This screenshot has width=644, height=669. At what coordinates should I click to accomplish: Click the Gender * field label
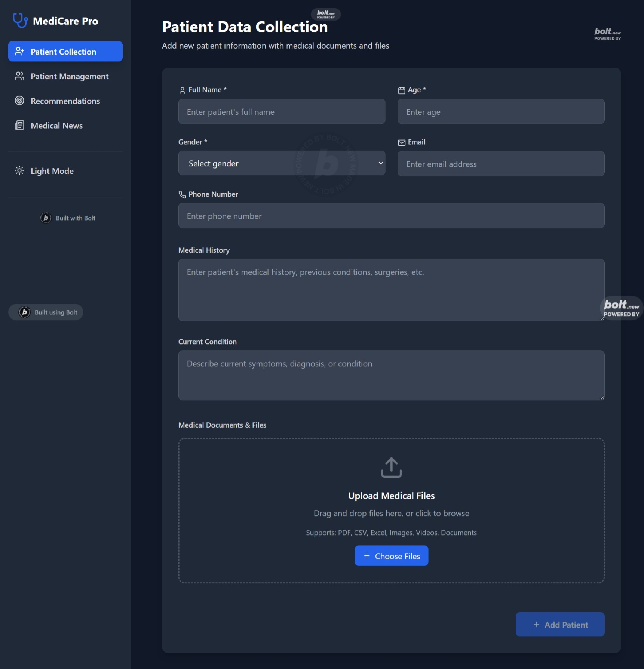[193, 142]
